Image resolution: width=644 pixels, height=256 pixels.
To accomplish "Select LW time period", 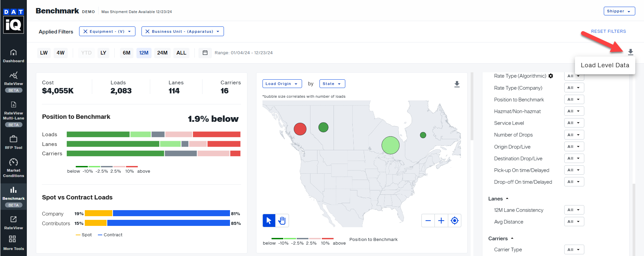I will tap(44, 53).
